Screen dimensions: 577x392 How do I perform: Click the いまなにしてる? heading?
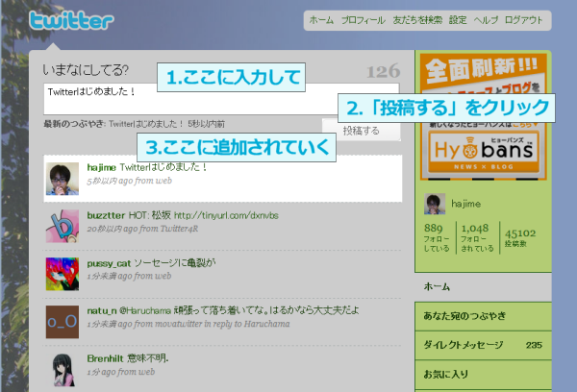[x=86, y=69]
